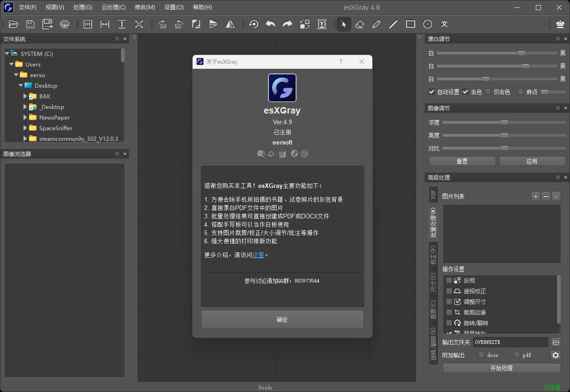The width and height of the screenshot is (570, 392).
Task: Expand the BAK folder
Action: 25,96
